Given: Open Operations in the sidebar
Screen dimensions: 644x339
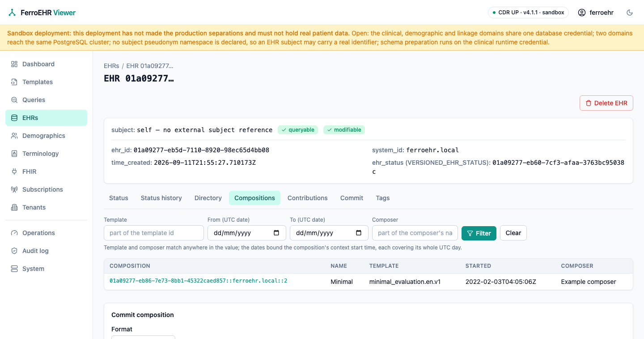Looking at the screenshot, I should pos(46,233).
